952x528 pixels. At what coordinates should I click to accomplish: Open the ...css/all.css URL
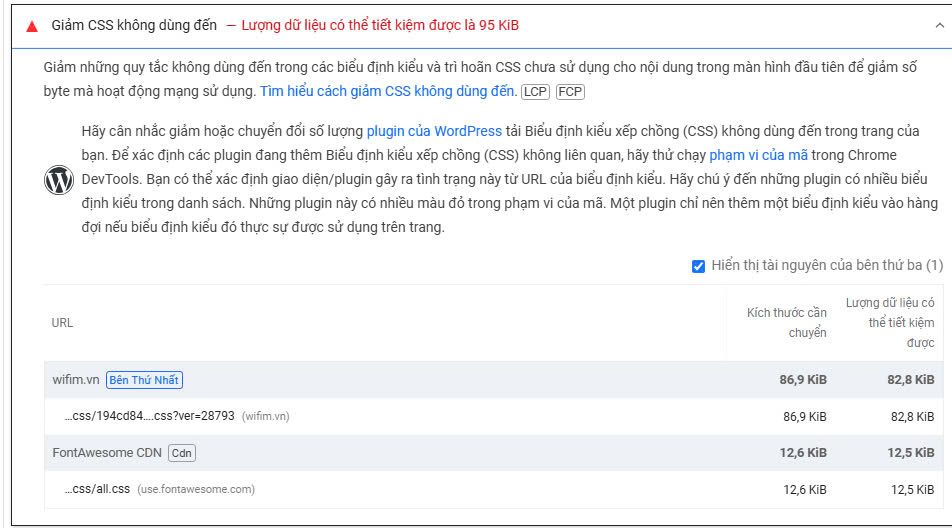pos(97,489)
